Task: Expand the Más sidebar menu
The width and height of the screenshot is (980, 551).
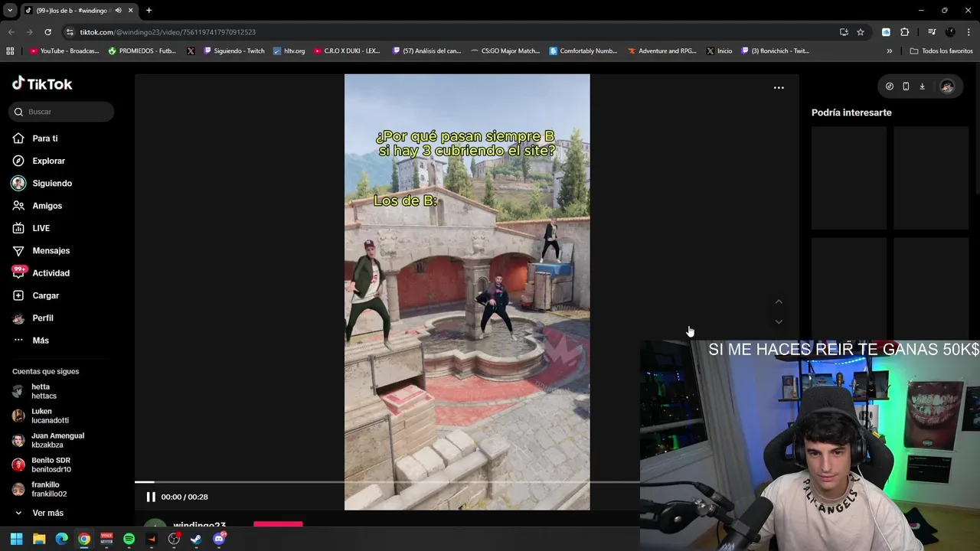Action: coord(31,341)
